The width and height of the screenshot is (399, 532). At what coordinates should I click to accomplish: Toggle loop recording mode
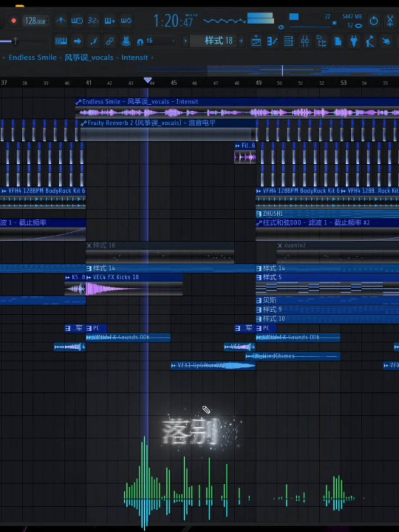(x=126, y=20)
